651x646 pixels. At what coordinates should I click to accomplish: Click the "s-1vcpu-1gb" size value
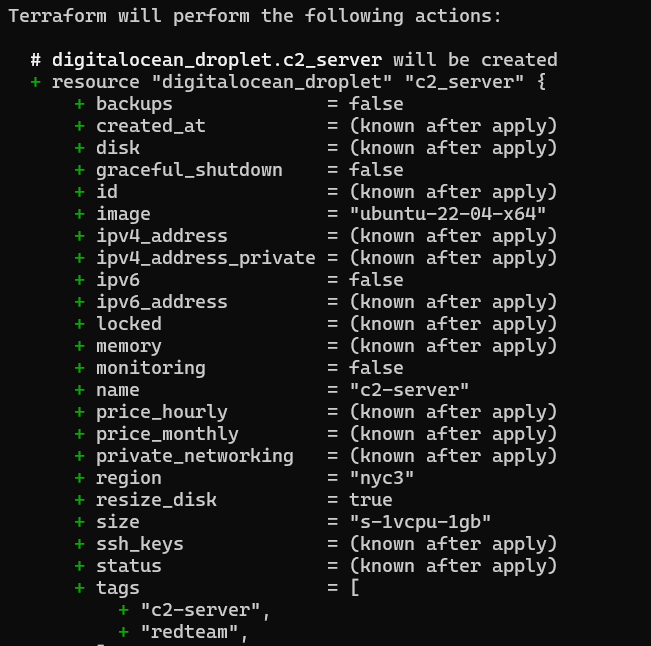pyautogui.click(x=420, y=522)
